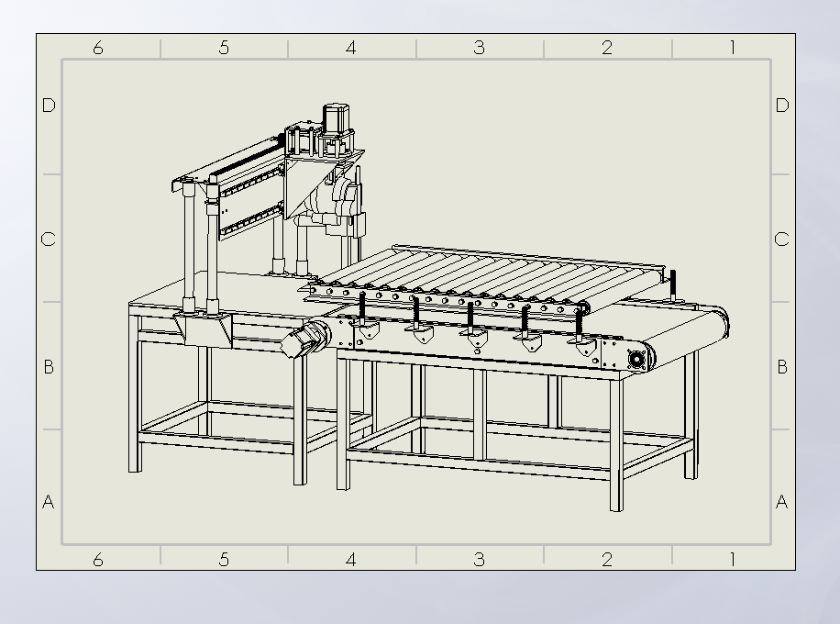Select row marker D at top left
Image resolution: width=840 pixels, height=624 pixels.
(48, 105)
